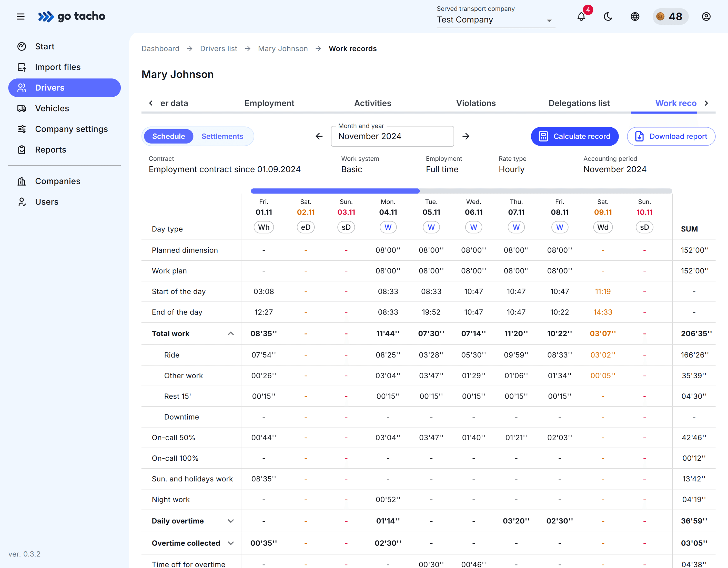Viewport: 728px width, 568px height.
Task: Go to previous month arrow
Action: tap(319, 136)
